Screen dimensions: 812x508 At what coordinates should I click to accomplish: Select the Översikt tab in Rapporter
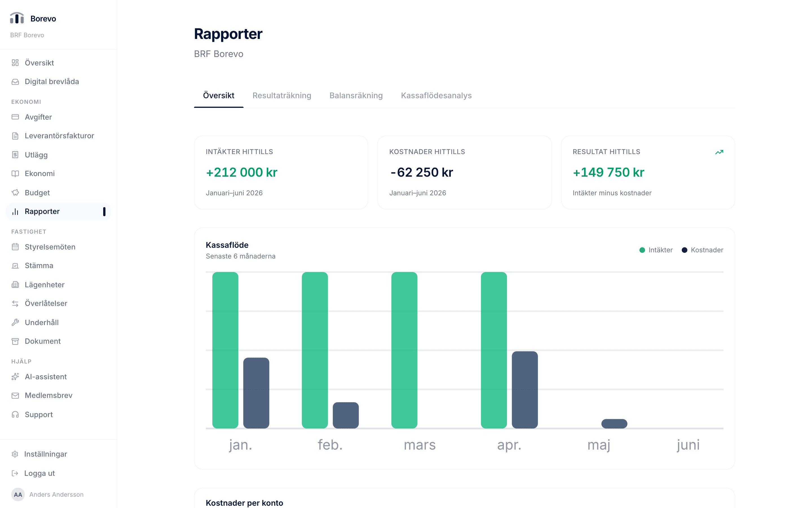click(x=219, y=95)
